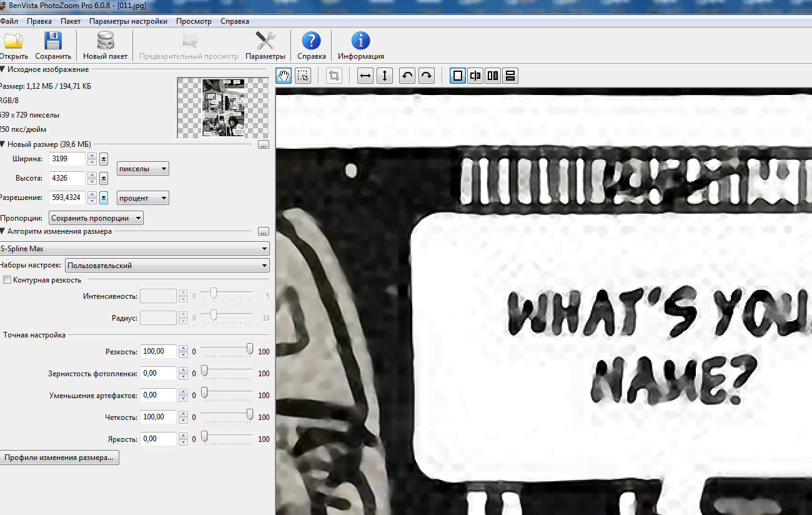Increase Ширина with the up arrow
Image resolution: width=812 pixels, height=515 pixels.
(92, 156)
